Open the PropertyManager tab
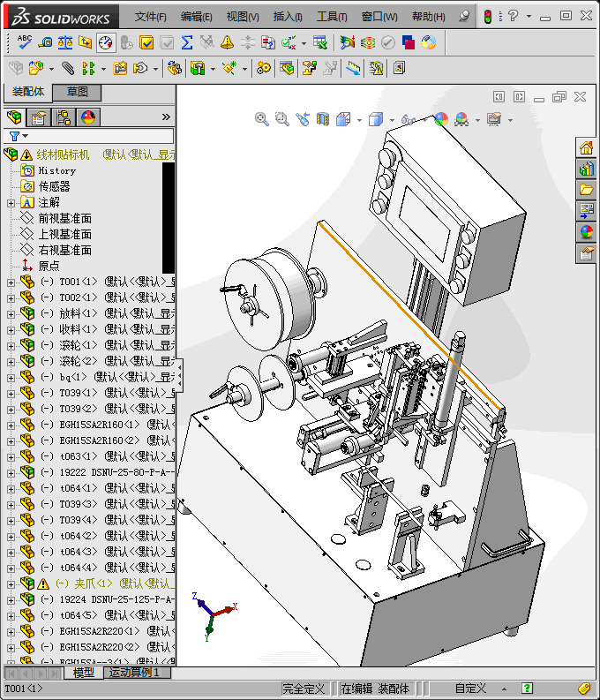This screenshot has width=600, height=700. tap(39, 117)
